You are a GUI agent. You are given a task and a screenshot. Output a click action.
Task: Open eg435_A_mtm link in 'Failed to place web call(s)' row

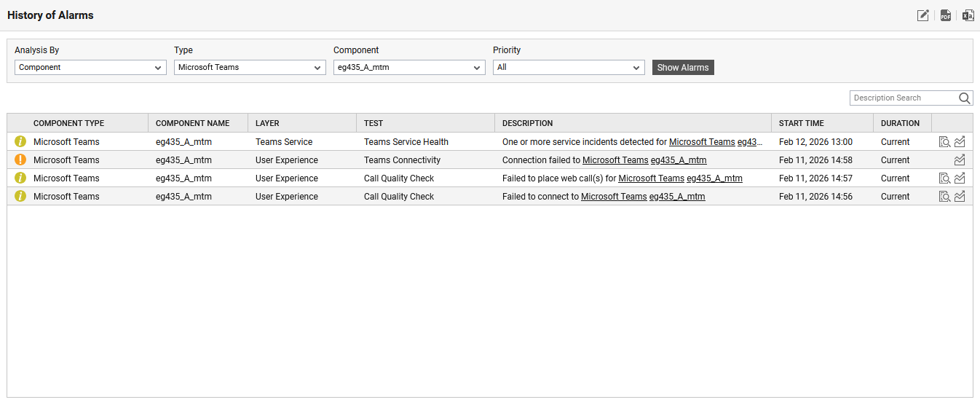(x=714, y=178)
